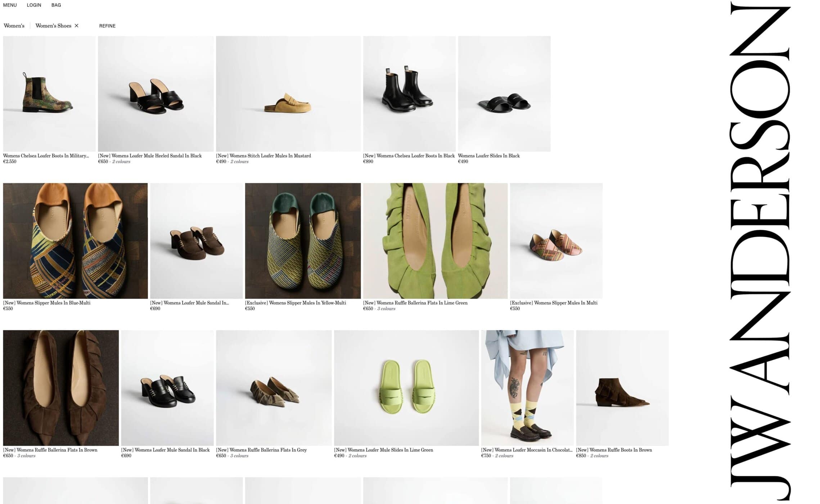Image resolution: width=820 pixels, height=504 pixels.
Task: Open the lime green Ruffle Ballerina Flats image
Action: 435,241
